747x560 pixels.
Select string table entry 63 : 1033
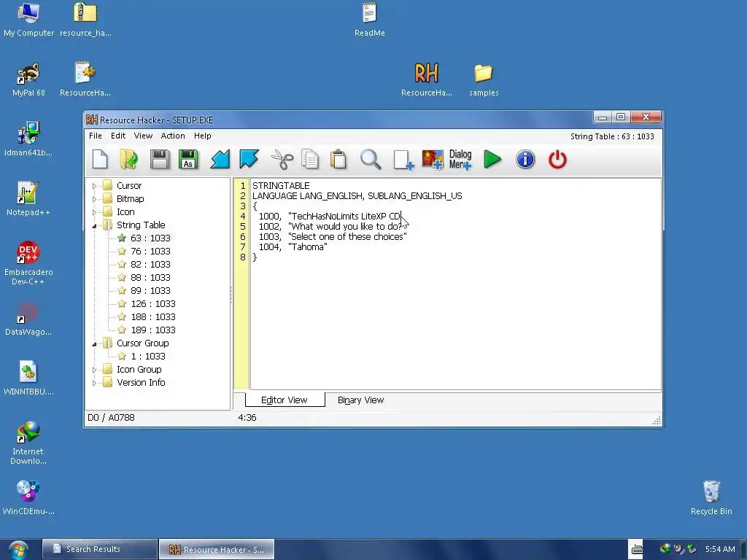coord(150,238)
